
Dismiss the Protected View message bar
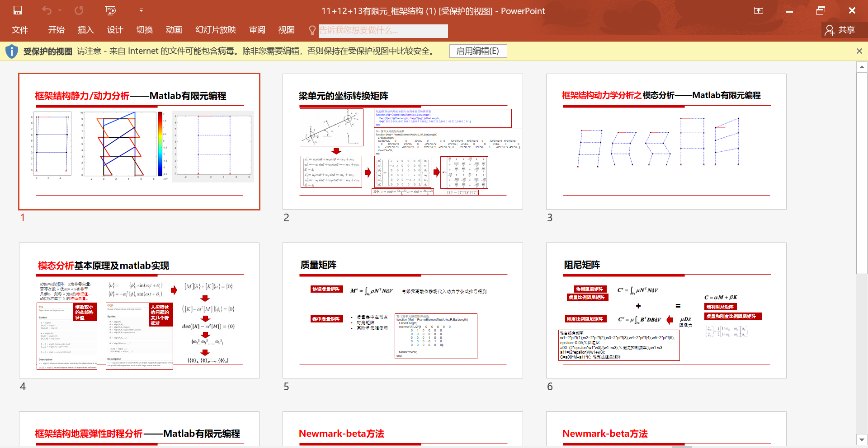[x=859, y=51]
